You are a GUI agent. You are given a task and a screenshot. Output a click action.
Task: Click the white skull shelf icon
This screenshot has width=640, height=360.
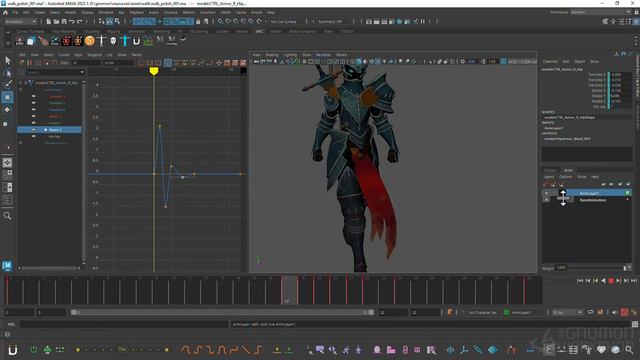(x=113, y=40)
